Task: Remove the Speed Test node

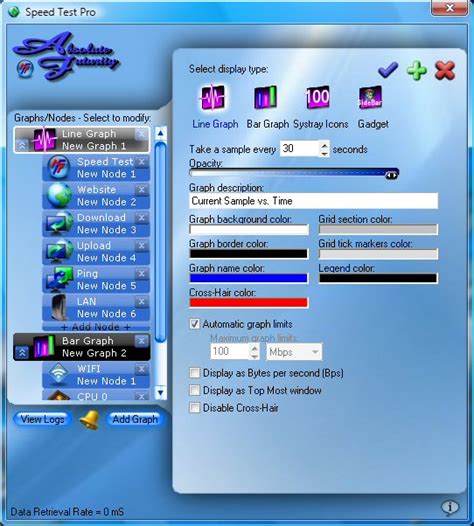Action: (142, 162)
